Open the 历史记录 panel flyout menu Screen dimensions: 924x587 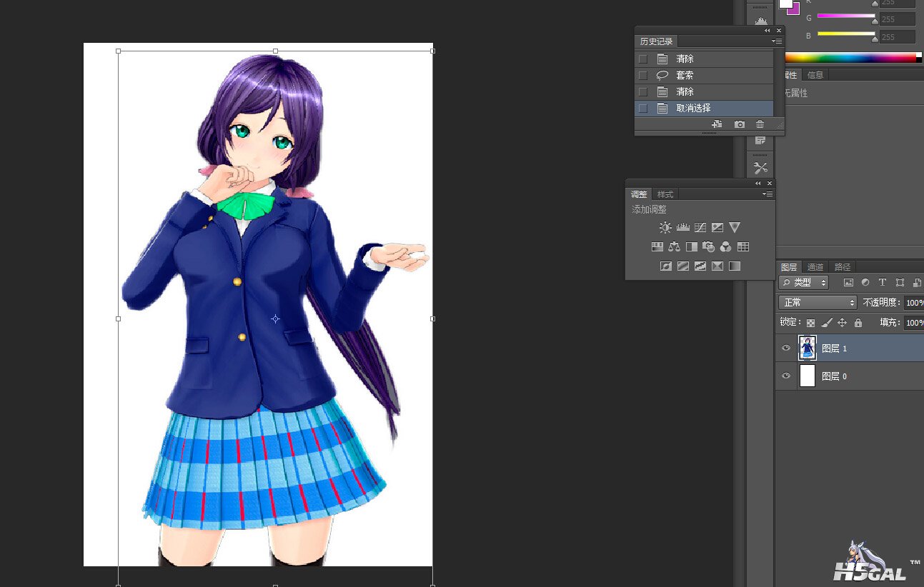click(x=778, y=41)
